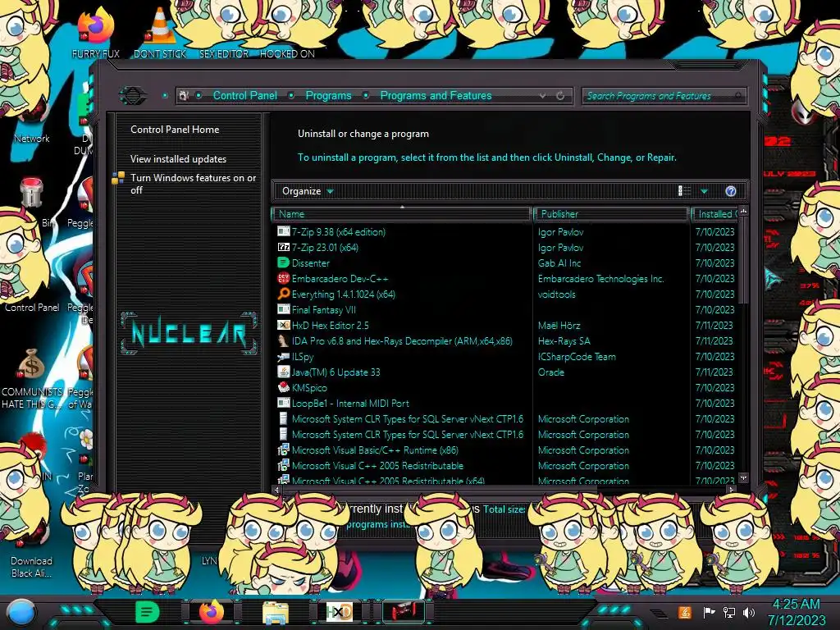Select the Everything 1.4.1.1024 search icon

tap(283, 294)
